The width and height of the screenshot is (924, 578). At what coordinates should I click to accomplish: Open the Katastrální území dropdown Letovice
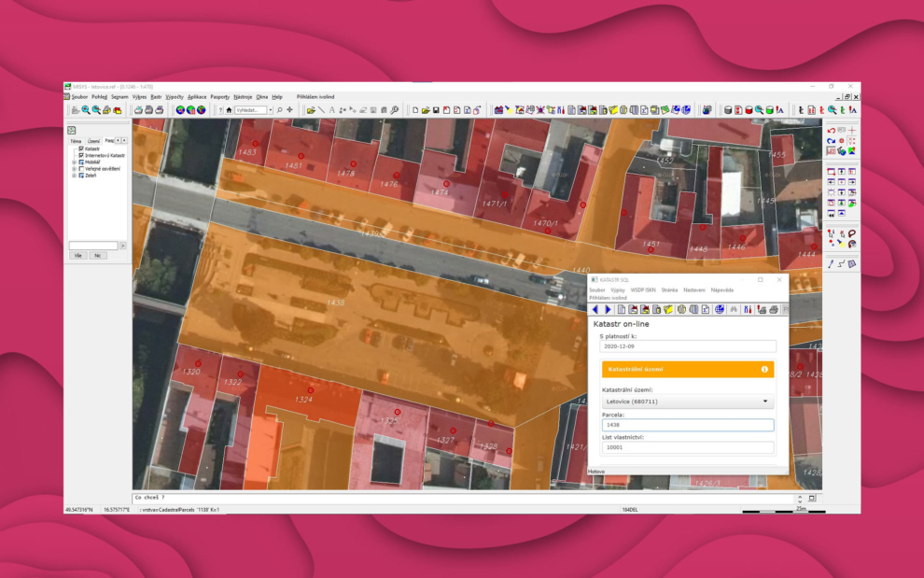687,402
